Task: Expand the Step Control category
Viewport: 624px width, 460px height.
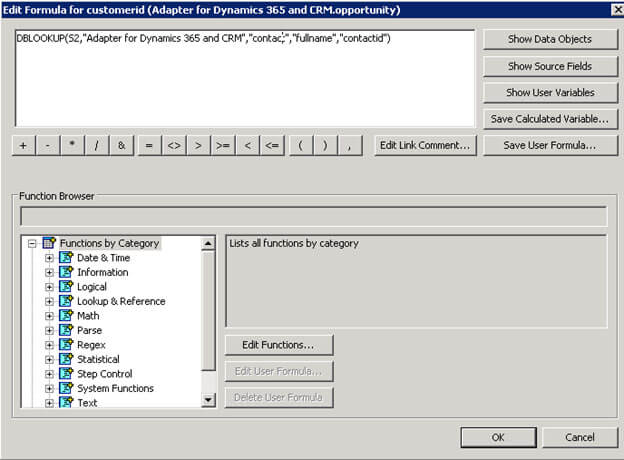Action: tap(49, 374)
